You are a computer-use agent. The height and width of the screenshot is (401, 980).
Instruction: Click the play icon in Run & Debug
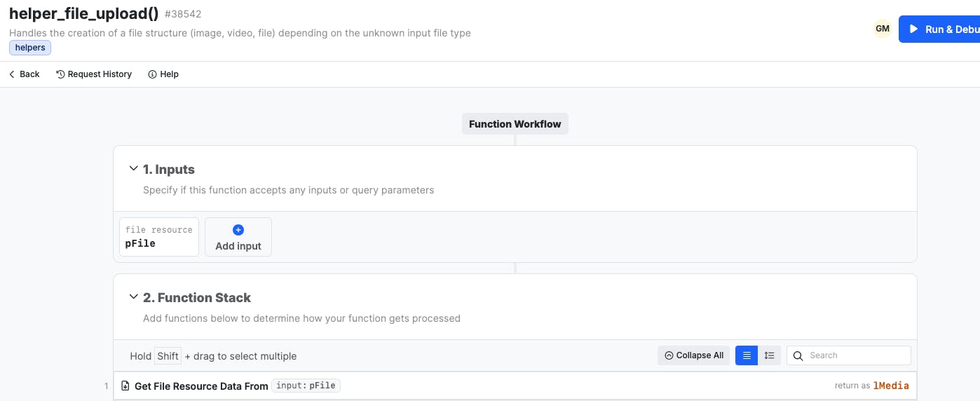coord(913,29)
